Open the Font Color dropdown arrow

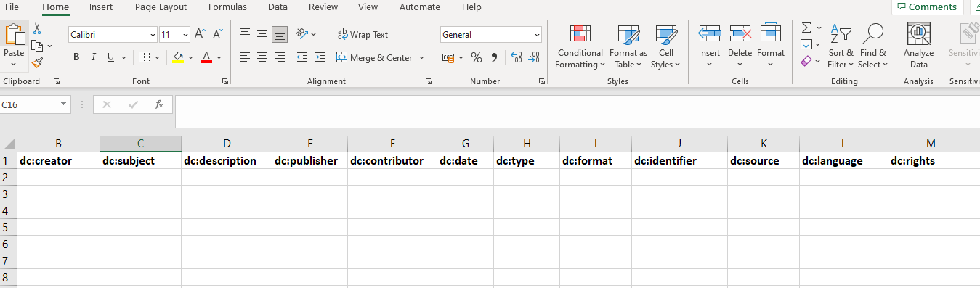point(219,57)
